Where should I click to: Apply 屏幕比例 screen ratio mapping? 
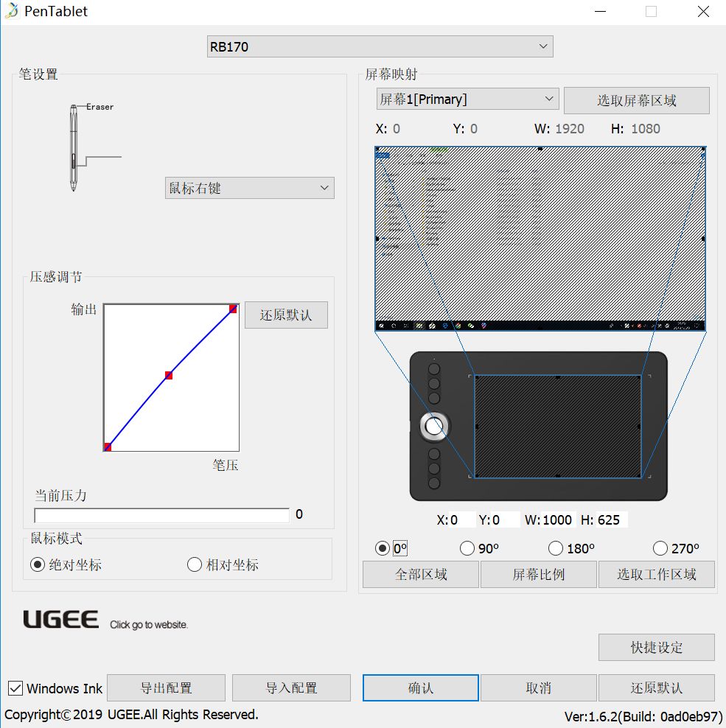pos(538,574)
